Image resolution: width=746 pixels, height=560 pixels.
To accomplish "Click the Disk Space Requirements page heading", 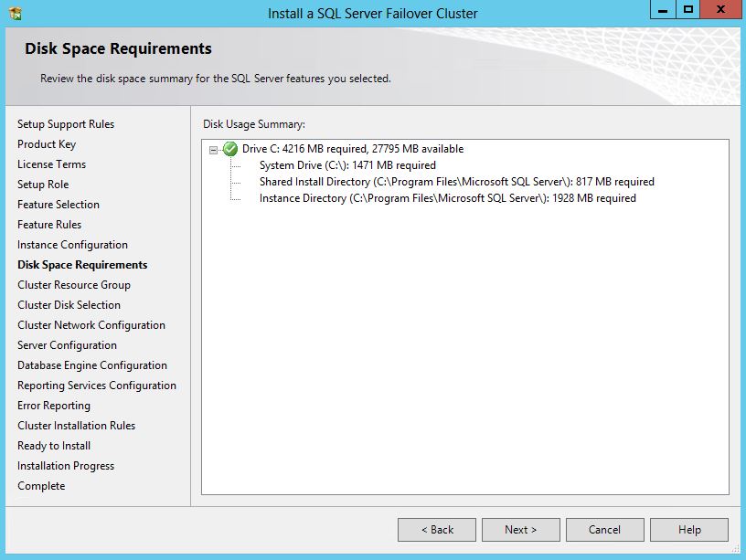I will click(x=119, y=48).
